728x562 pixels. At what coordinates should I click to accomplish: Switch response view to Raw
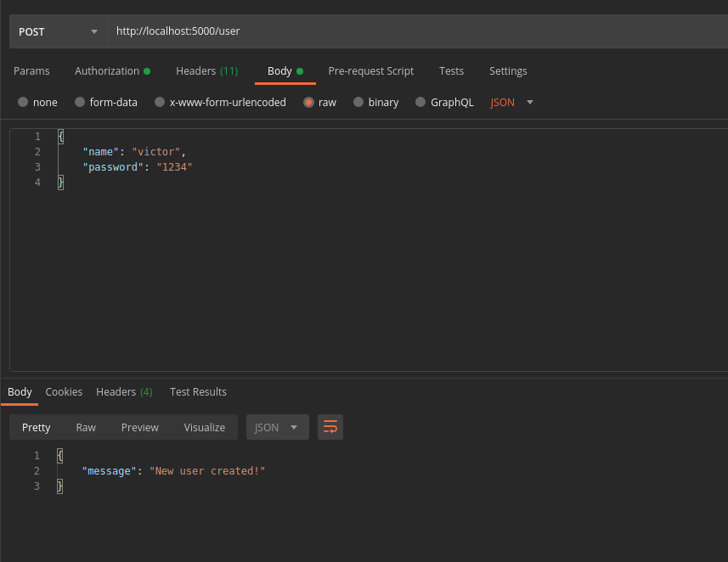click(x=86, y=427)
